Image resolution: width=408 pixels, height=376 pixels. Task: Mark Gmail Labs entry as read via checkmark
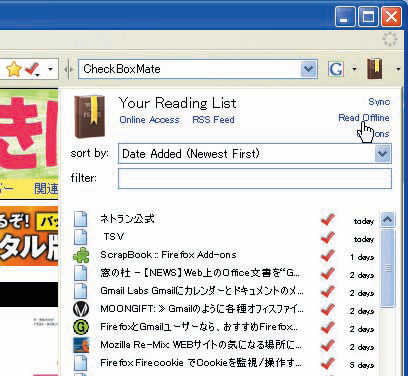(328, 291)
